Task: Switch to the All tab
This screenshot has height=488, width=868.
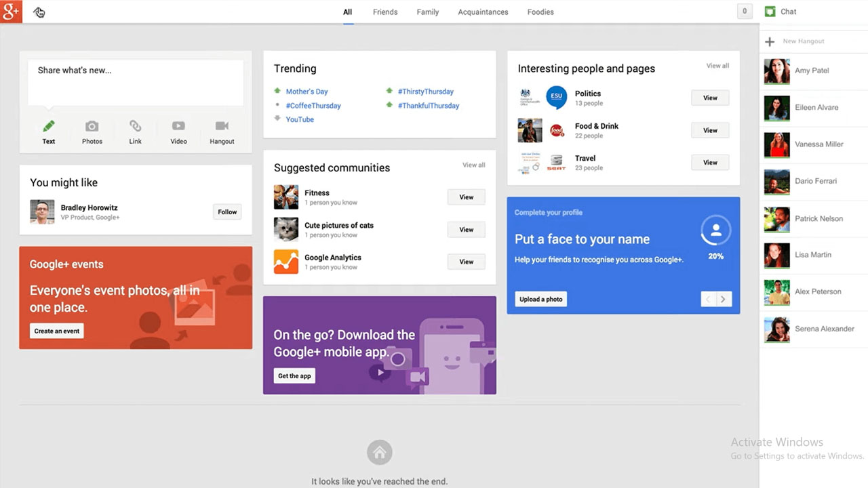Action: (348, 12)
